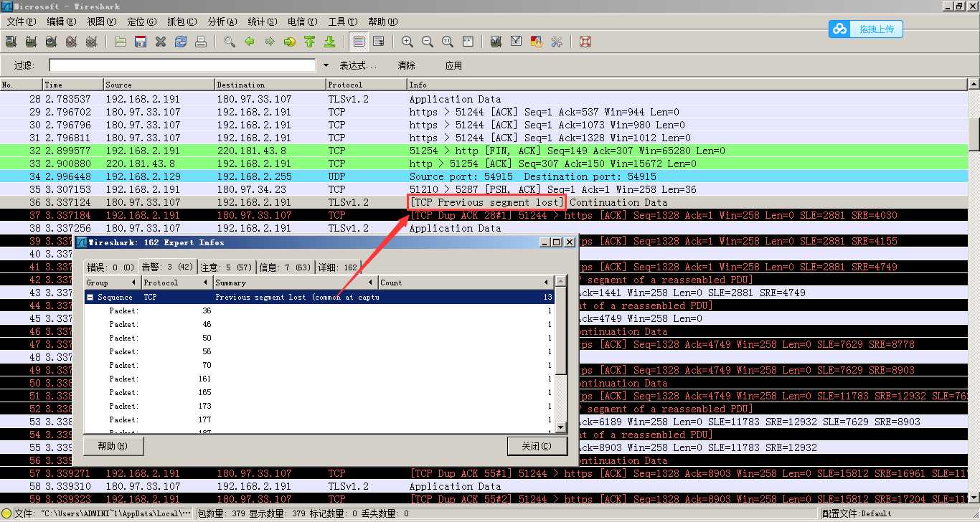Select packet 32 FIN, ACK row
The height and width of the screenshot is (522, 980).
pyautogui.click(x=484, y=151)
